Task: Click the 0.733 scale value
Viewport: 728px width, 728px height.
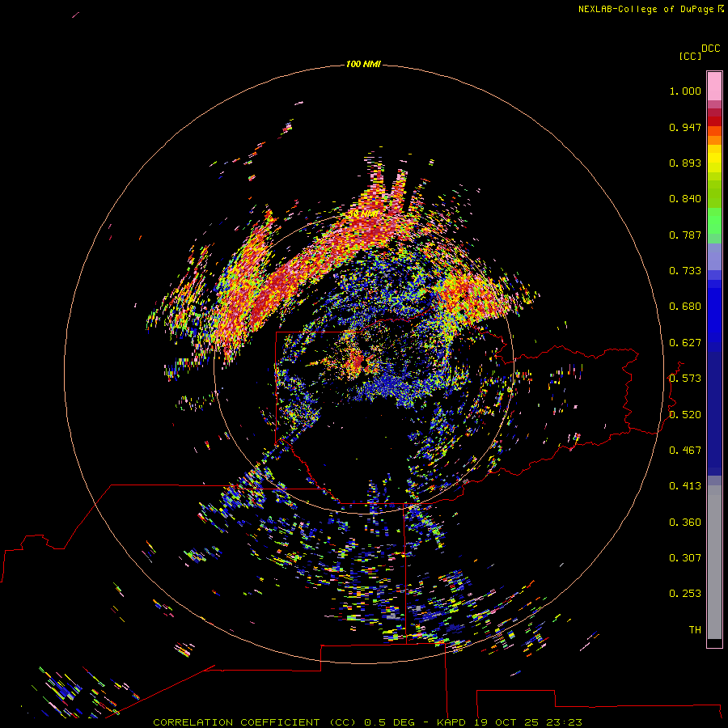Action: tap(685, 271)
